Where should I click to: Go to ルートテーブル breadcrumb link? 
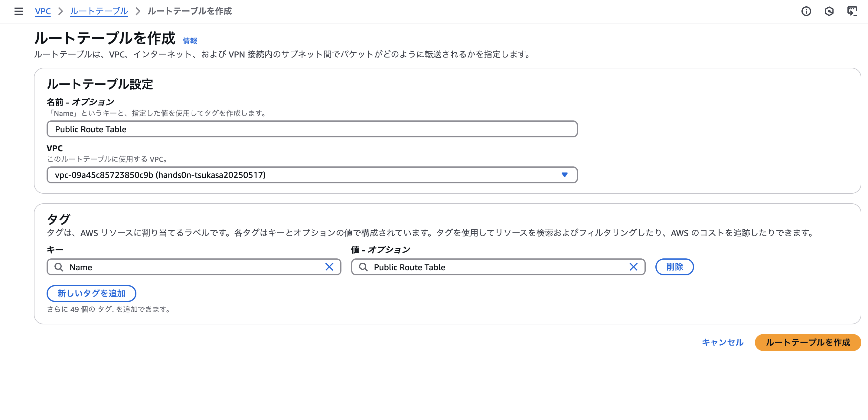point(99,11)
